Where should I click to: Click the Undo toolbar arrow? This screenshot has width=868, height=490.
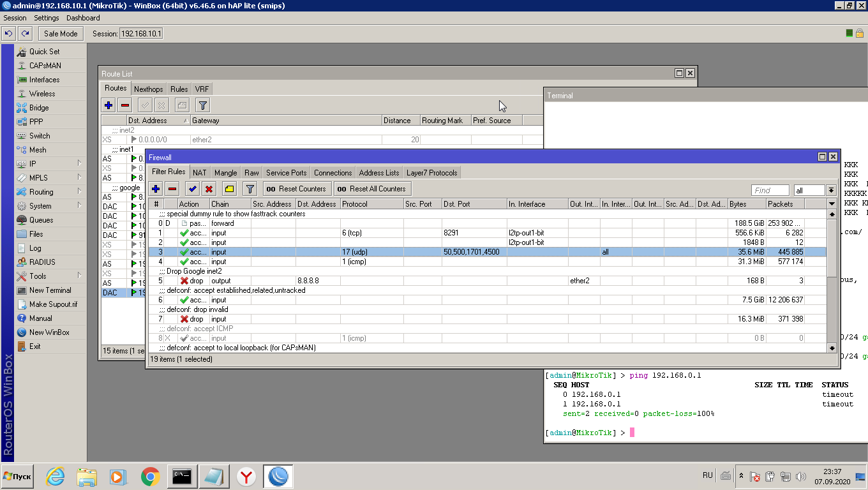9,33
